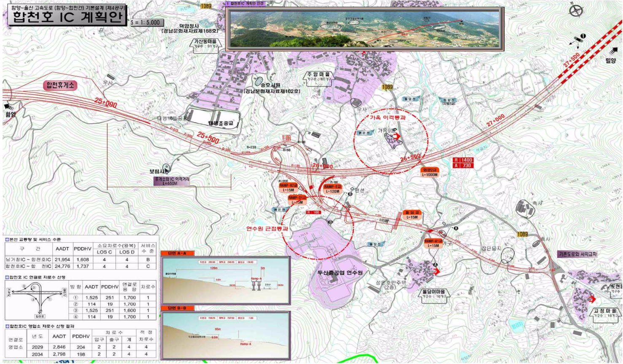Viewport: 623px width, 364px height.
Task: Click the RAMP-D1교 bridge label
Action: [298, 200]
